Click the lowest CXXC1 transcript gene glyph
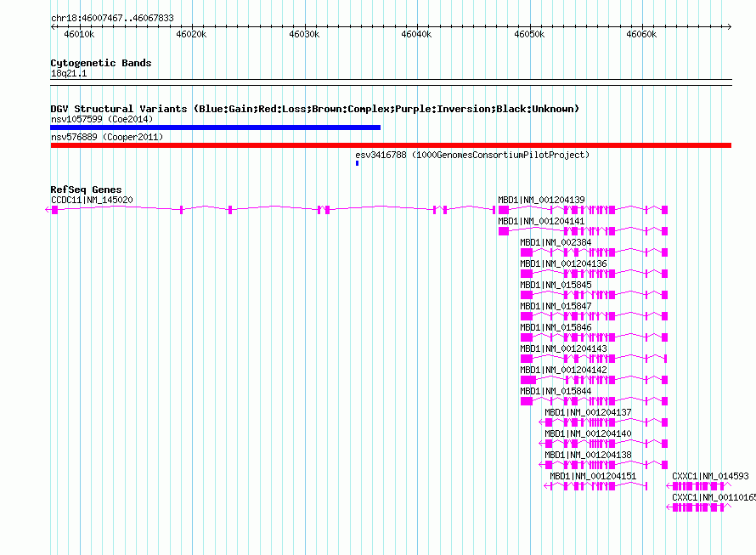This screenshot has height=555, width=756. (x=698, y=507)
